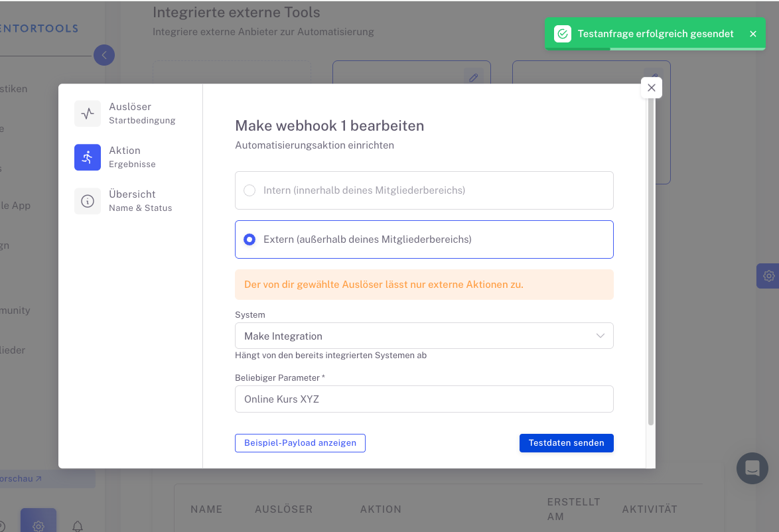Click the Make webhook 1 bearbeiten heading
Viewport: 779px width, 532px height.
point(329,125)
